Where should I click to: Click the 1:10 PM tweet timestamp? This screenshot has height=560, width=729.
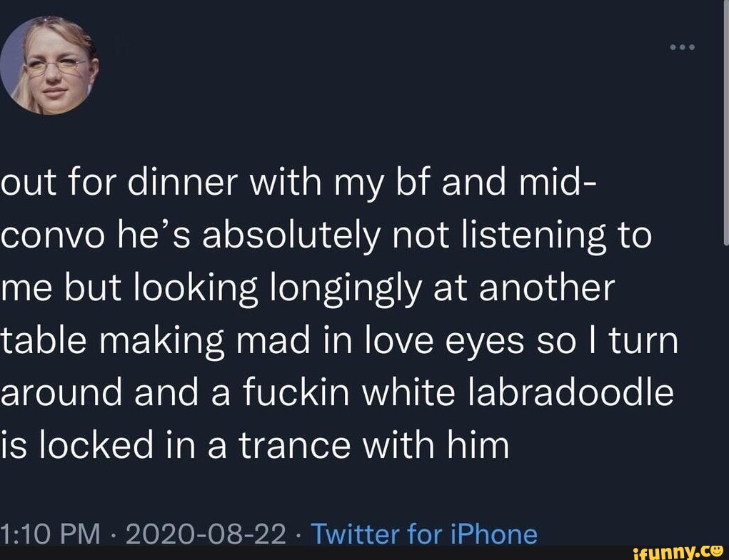pos(49,534)
